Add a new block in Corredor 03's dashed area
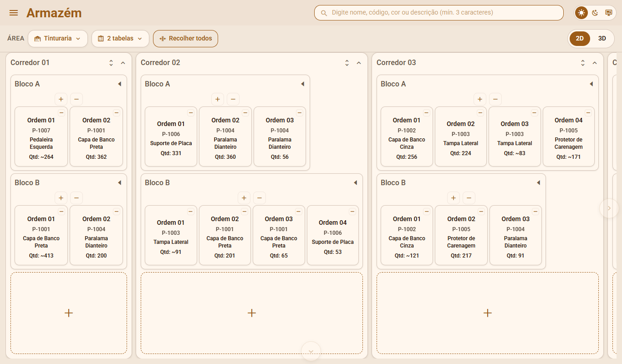 488,313
